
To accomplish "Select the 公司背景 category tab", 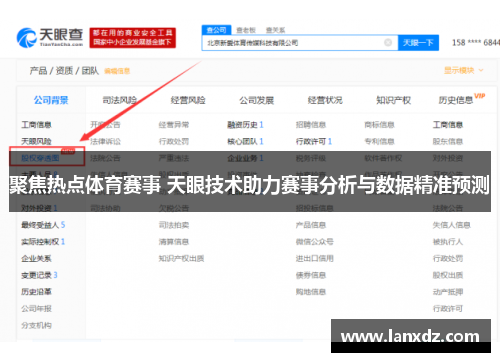I will [51, 100].
